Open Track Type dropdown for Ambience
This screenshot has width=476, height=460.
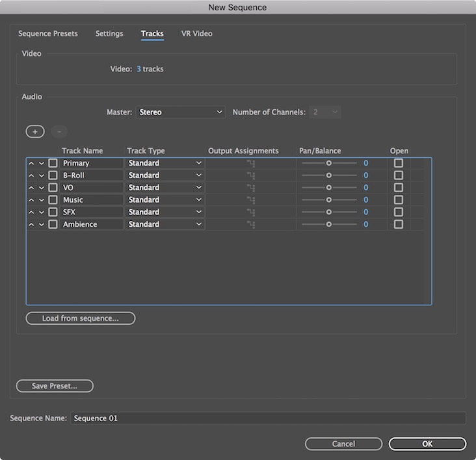pyautogui.click(x=165, y=224)
